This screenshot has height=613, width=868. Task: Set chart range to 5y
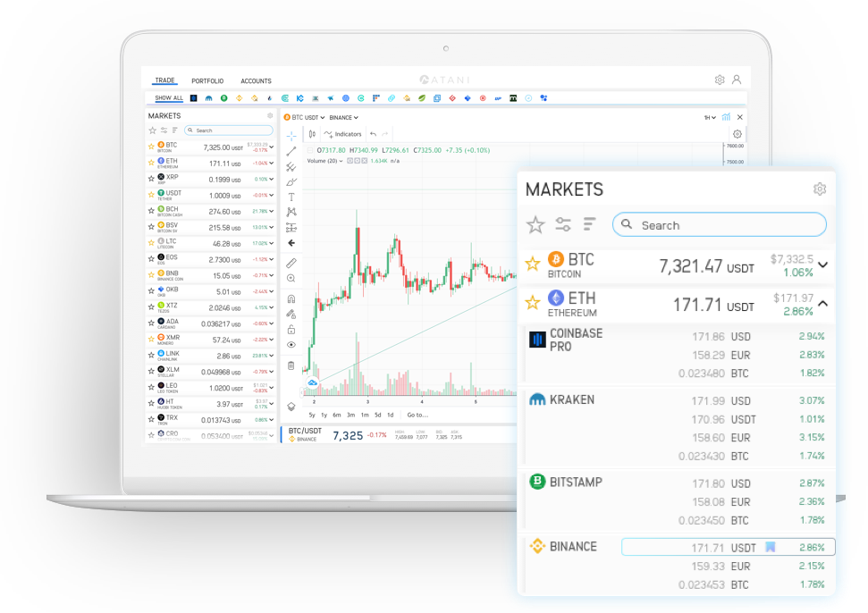[312, 415]
